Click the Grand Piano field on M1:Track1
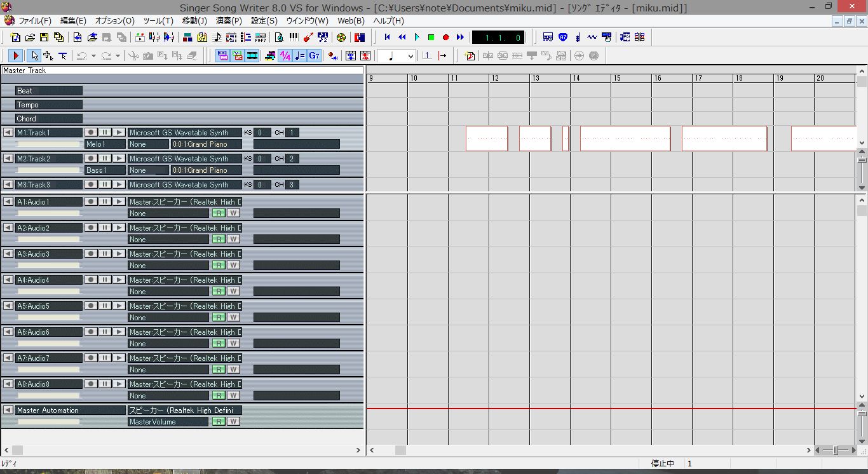 207,144
